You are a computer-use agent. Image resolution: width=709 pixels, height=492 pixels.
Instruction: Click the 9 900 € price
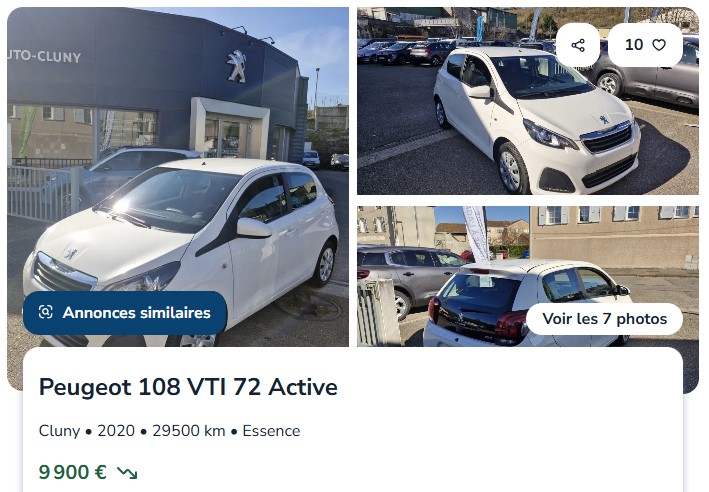72,473
